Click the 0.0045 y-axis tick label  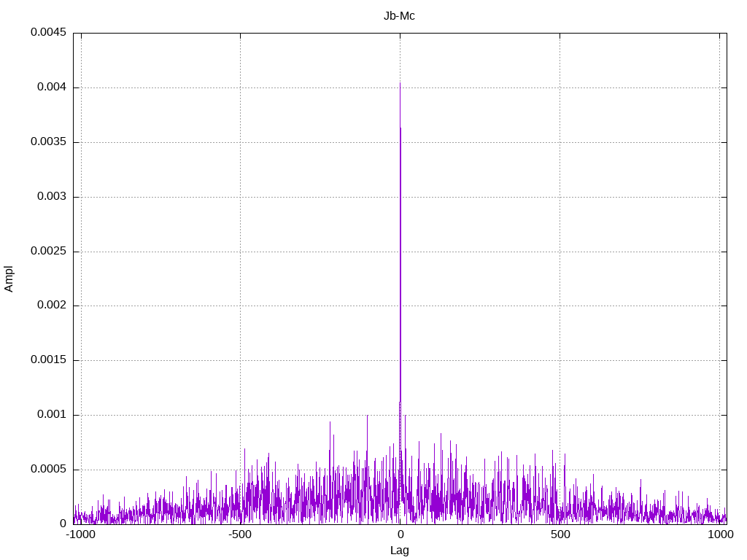click(x=48, y=33)
